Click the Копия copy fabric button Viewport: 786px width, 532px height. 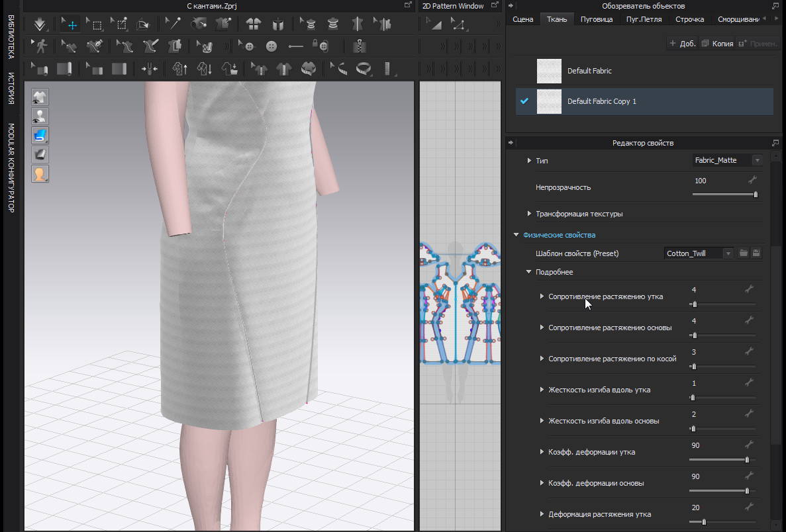point(716,44)
